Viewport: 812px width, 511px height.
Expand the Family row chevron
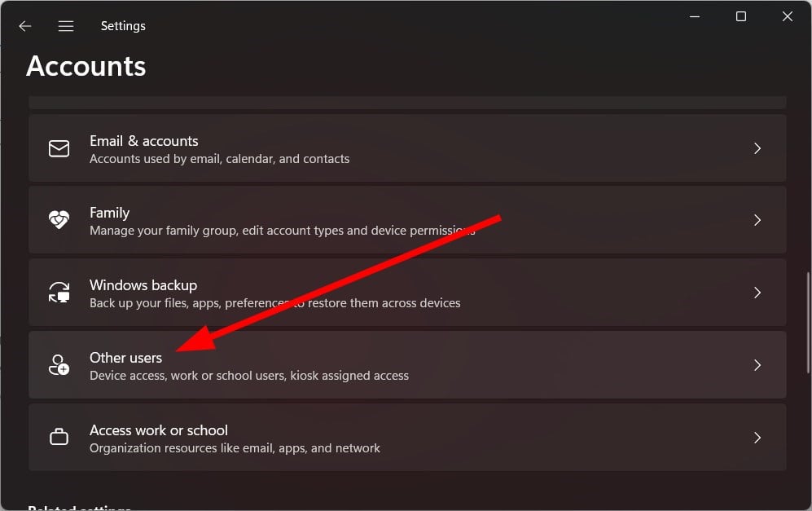(757, 220)
